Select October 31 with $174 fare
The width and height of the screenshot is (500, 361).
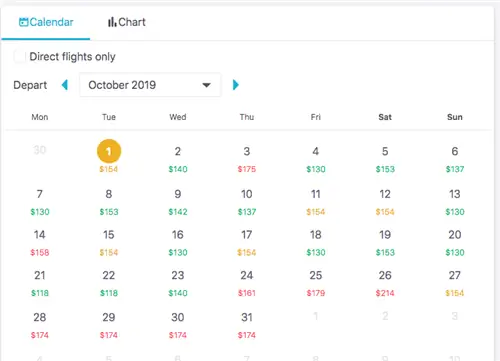[247, 325]
